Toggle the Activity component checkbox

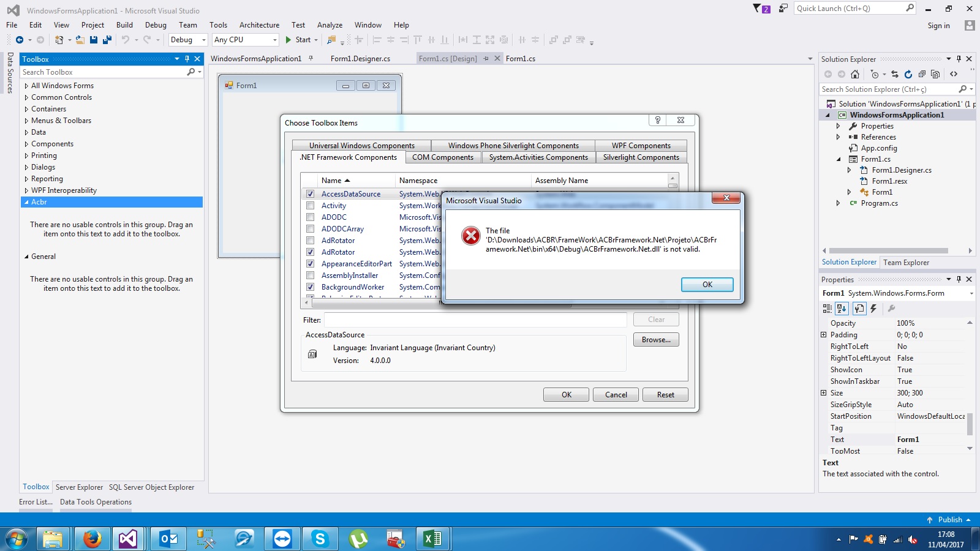coord(310,206)
